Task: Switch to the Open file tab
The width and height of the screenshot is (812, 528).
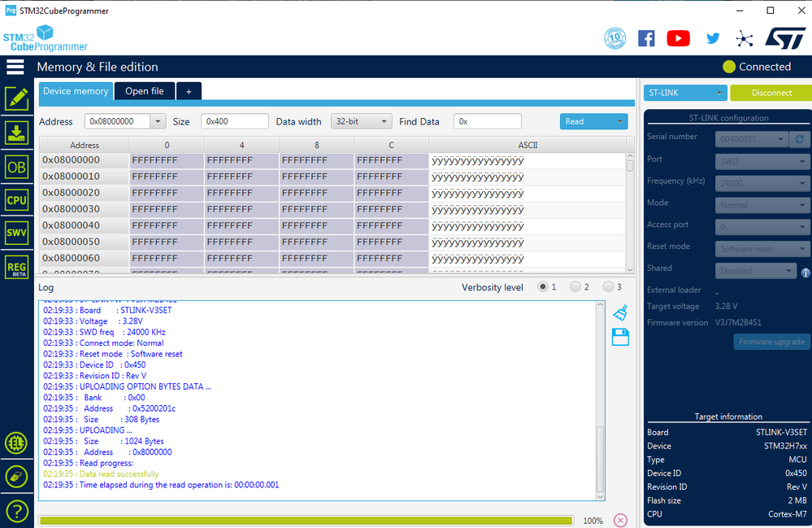Action: (145, 90)
